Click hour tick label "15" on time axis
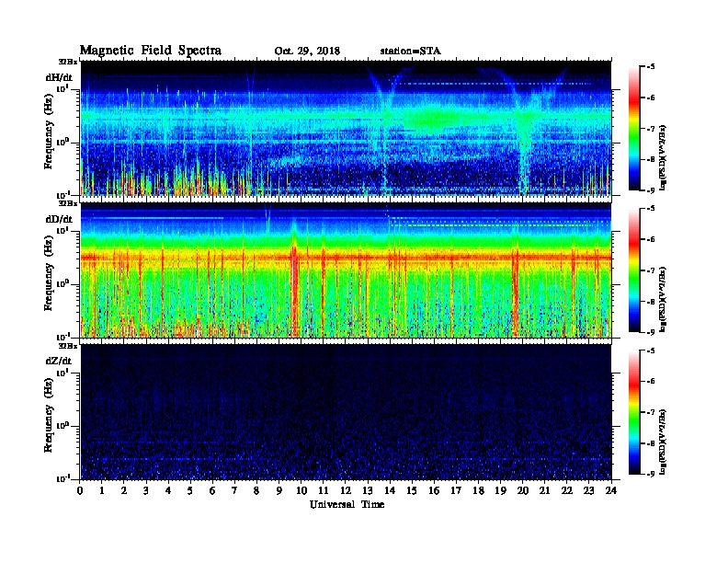 [x=412, y=490]
